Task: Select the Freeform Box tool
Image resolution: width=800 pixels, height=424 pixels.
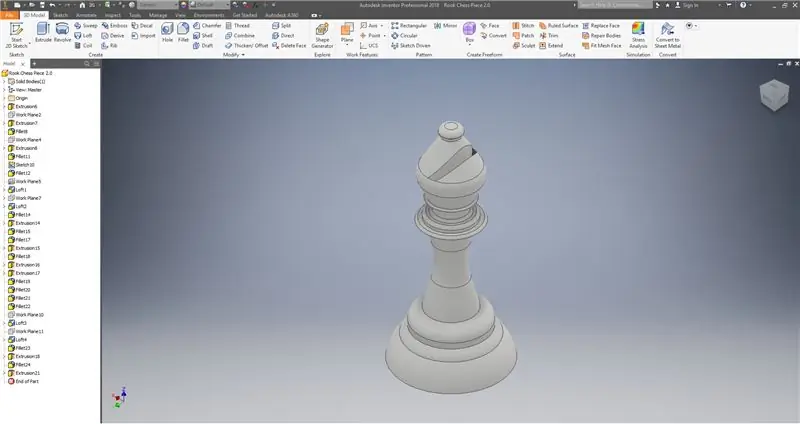Action: (x=470, y=34)
